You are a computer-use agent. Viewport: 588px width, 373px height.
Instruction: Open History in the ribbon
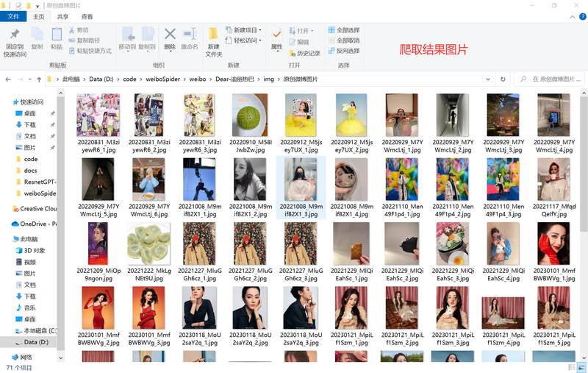304,53
